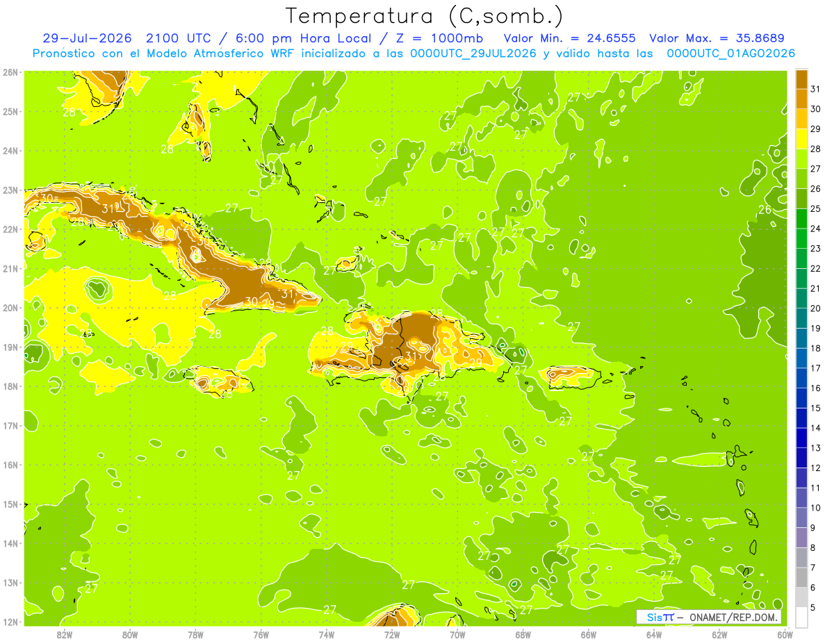Click the 72W longitude axis label
Viewport: 834px width, 644px height.
click(x=392, y=635)
